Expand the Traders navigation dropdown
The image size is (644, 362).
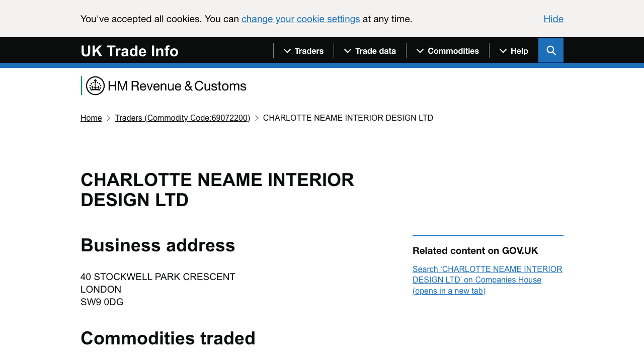click(x=304, y=51)
